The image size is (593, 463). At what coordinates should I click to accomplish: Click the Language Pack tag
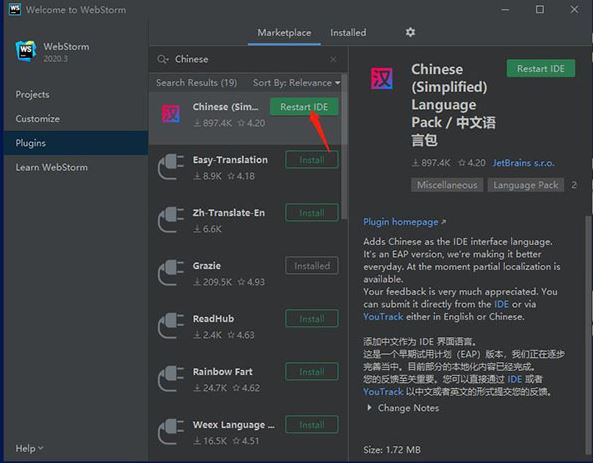click(526, 185)
